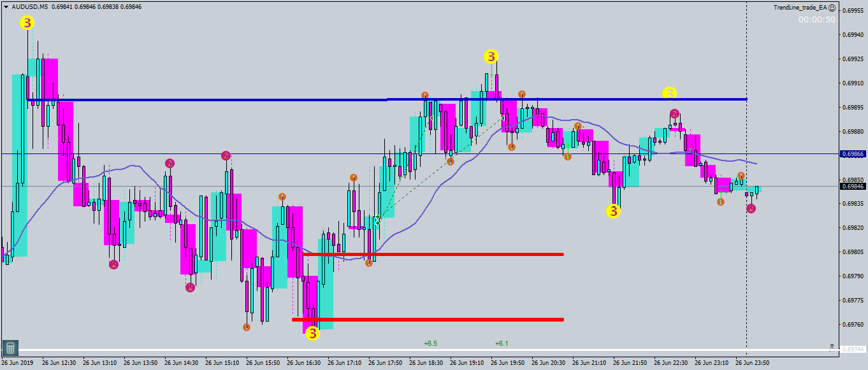Click the 26 Jun 2019 date label

(17, 362)
